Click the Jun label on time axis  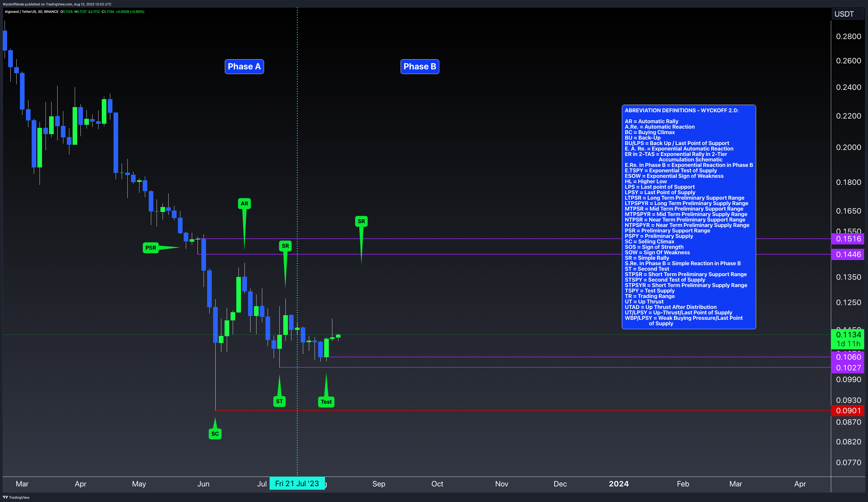click(203, 484)
